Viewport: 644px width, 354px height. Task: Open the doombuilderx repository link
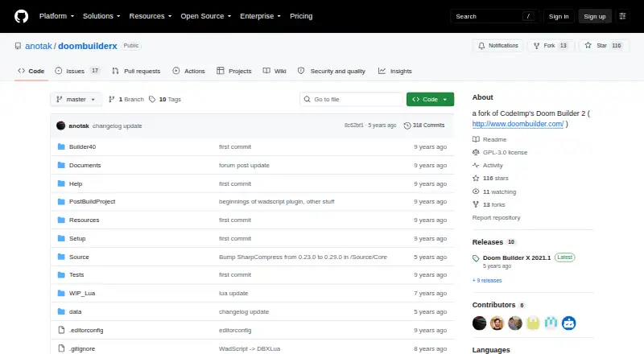pyautogui.click(x=88, y=46)
